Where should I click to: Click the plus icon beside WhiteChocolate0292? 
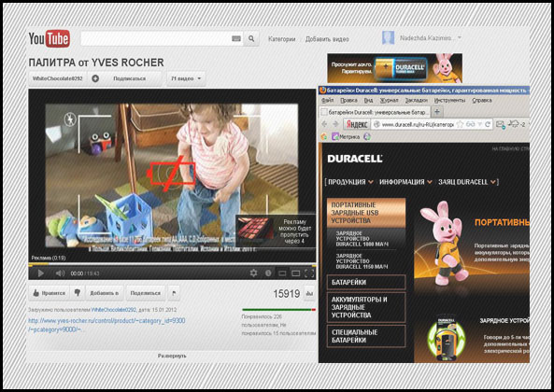click(95, 78)
